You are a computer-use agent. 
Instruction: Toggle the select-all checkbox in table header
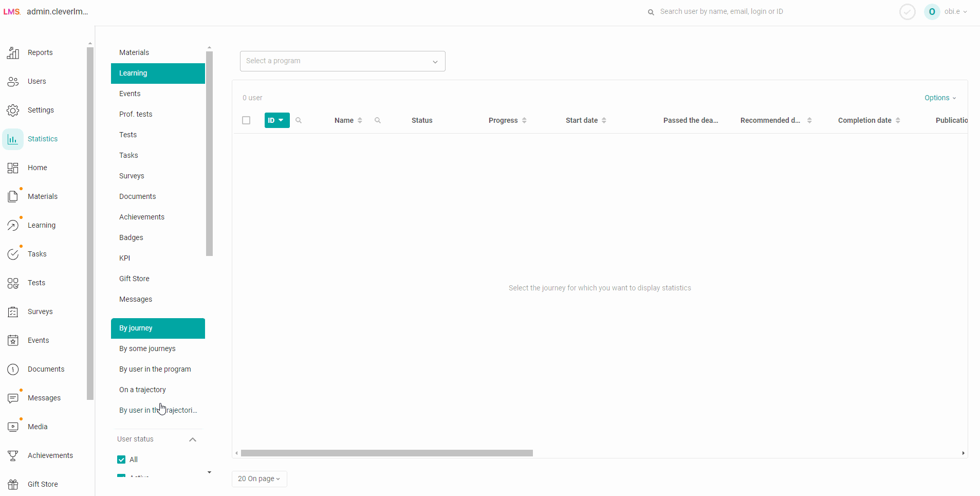click(x=246, y=120)
